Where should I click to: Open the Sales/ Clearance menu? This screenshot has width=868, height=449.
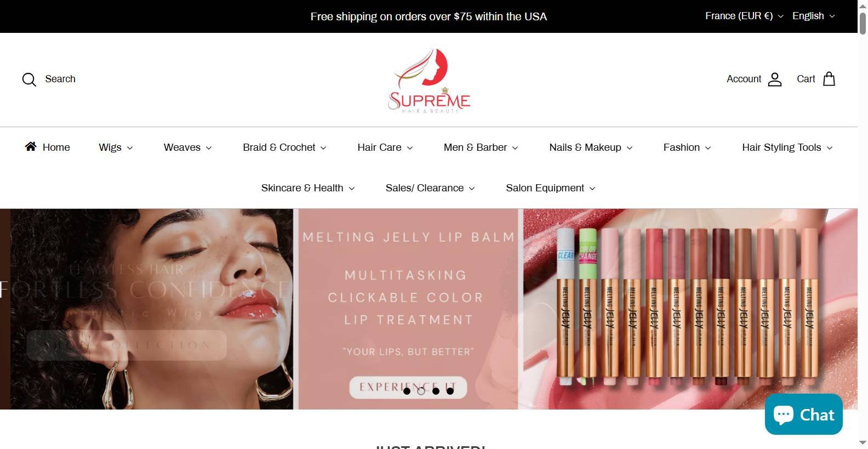point(430,188)
